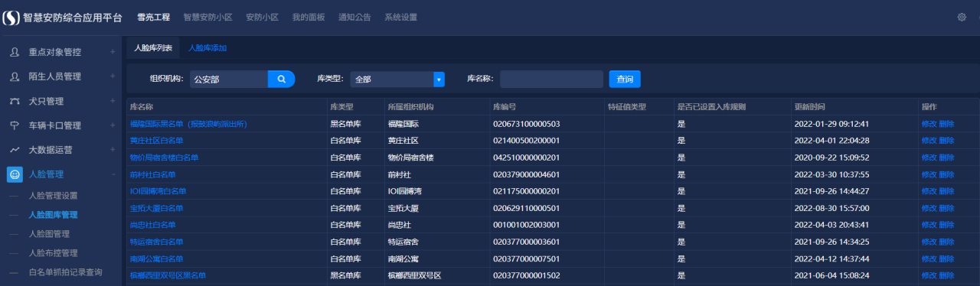The image size is (980, 286).
Task: Click the 大数据运营 chart icon
Action: (x=15, y=150)
